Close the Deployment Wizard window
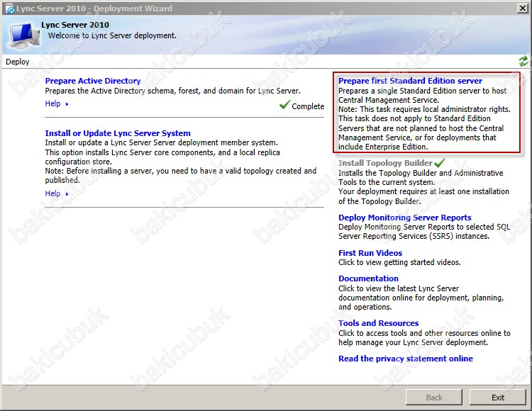Viewport: 532px width, 411px height. pos(522,9)
